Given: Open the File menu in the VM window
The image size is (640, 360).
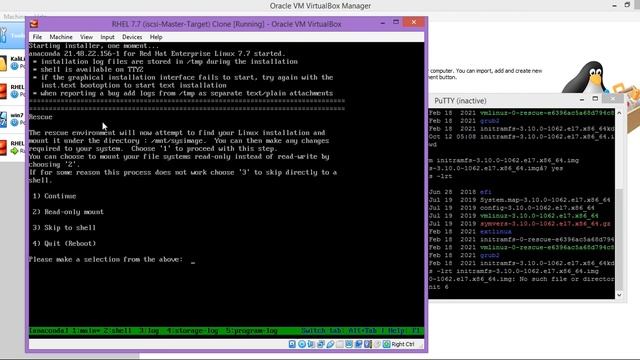Looking at the screenshot, I should coord(37,37).
